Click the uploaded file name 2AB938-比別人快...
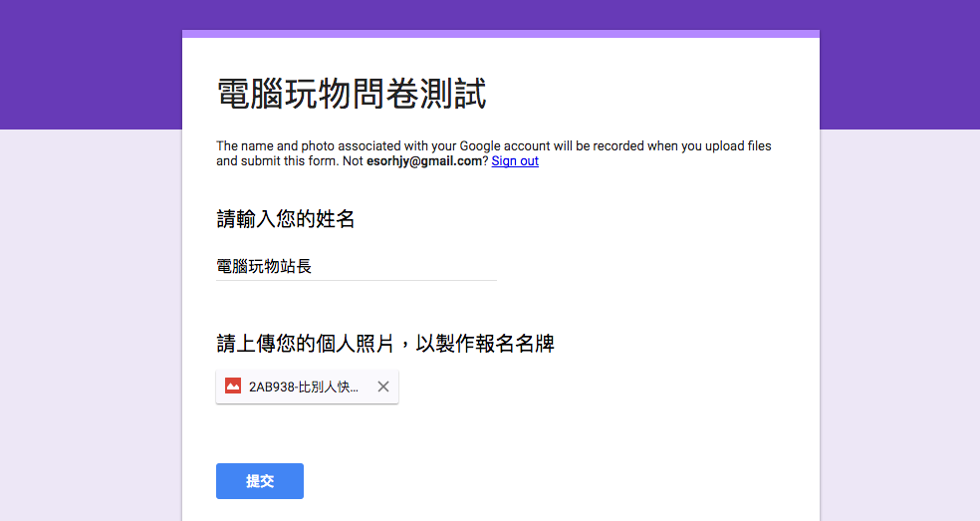The height and width of the screenshot is (521, 980). click(304, 388)
